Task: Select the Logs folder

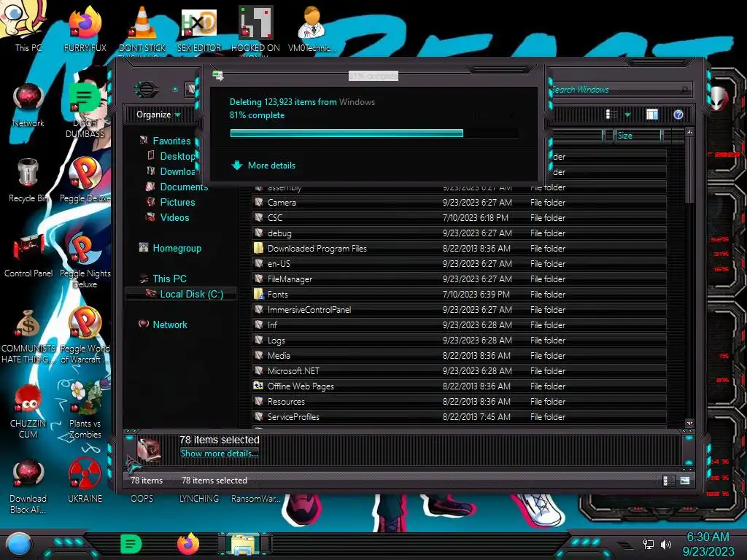Action: [x=460, y=340]
